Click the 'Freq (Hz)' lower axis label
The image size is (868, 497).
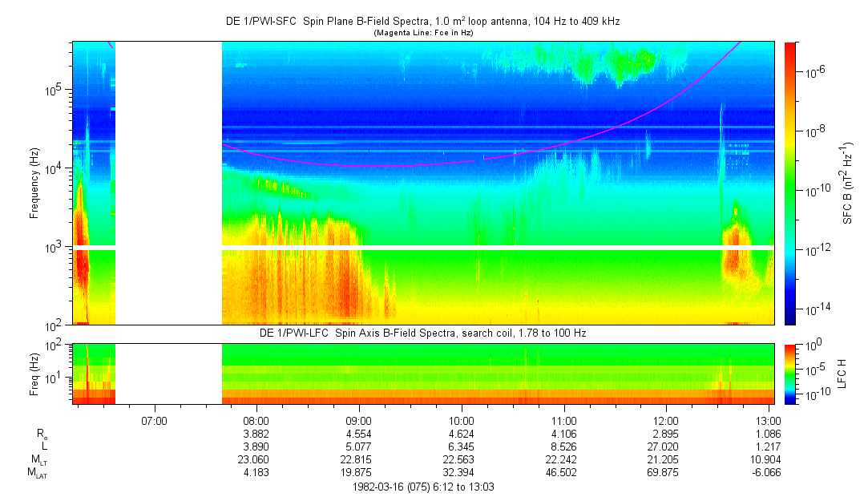pos(34,373)
